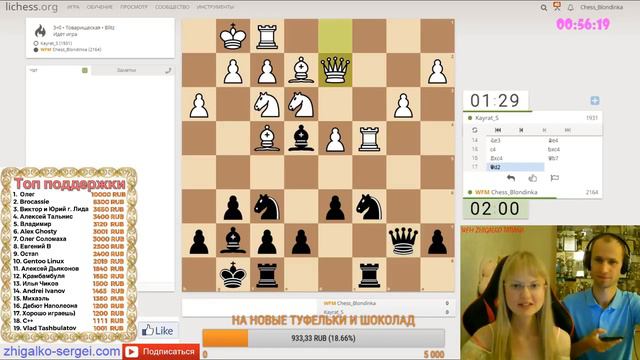Step forward to next move
Image resolution: width=640 pixels, height=360 pixels.
tap(544, 130)
